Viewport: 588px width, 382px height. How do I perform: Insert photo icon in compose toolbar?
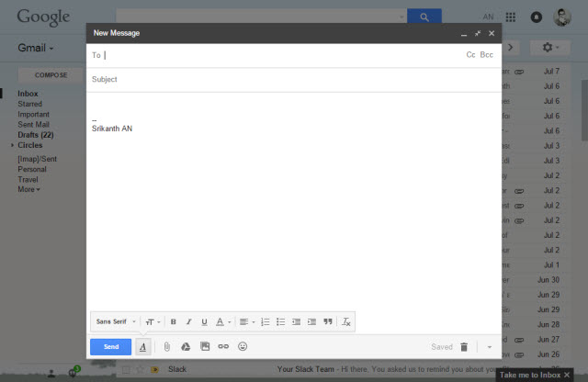point(205,346)
